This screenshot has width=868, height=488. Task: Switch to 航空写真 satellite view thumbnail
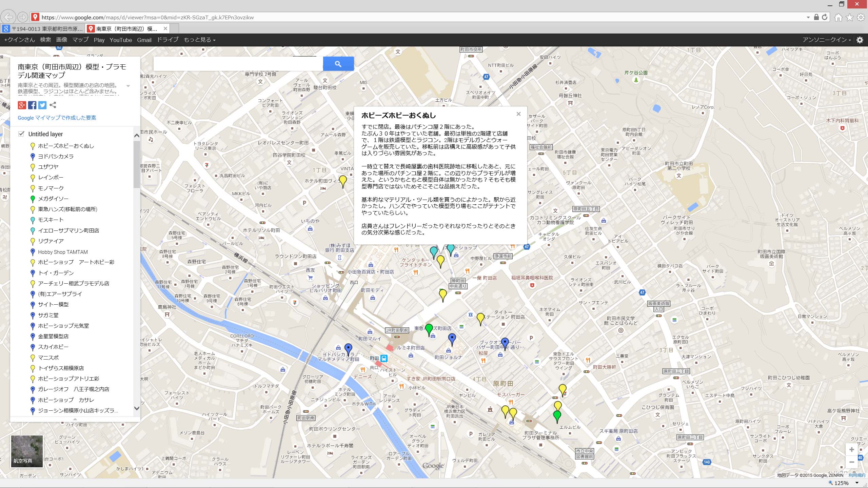point(27,451)
